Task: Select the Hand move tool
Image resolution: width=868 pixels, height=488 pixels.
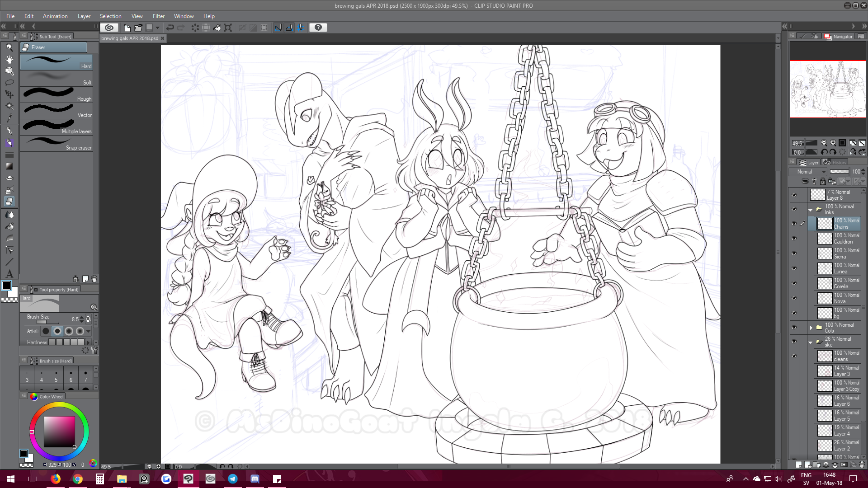Action: (x=9, y=59)
